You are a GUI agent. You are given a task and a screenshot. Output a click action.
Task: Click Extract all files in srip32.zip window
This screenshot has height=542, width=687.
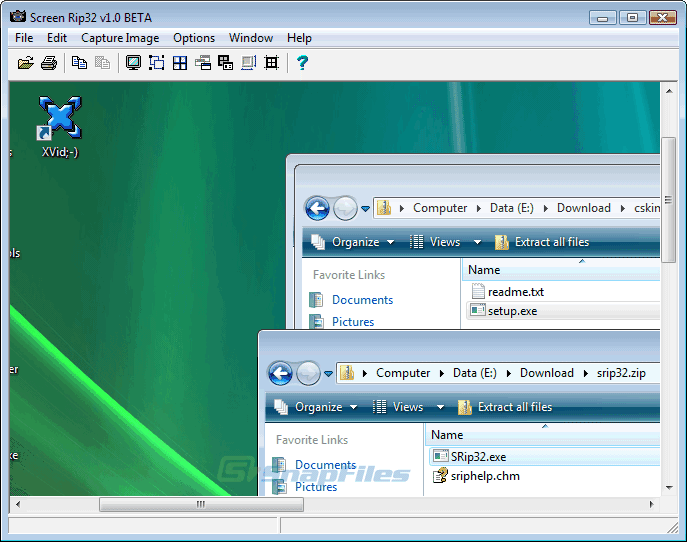click(x=505, y=407)
